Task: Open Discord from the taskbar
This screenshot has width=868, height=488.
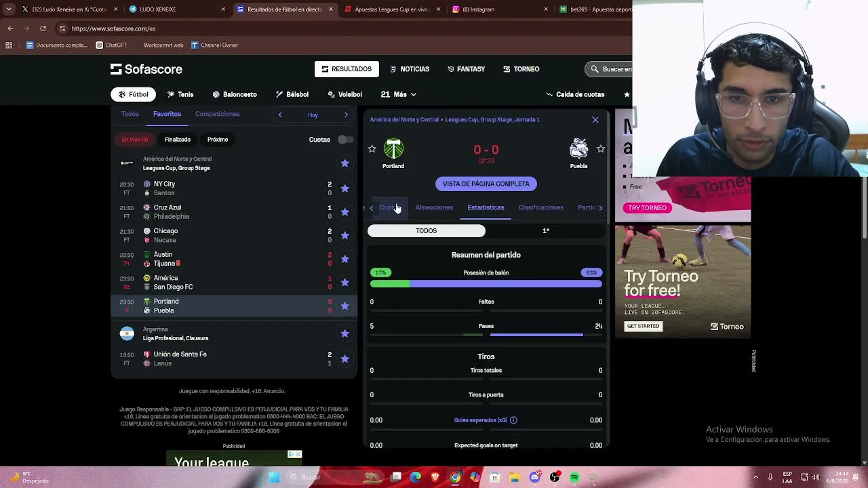Action: click(x=534, y=477)
